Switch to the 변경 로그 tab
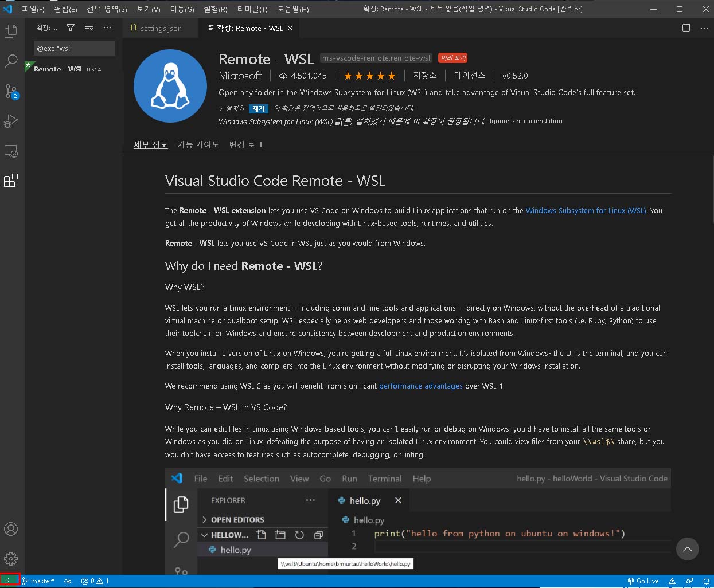The width and height of the screenshot is (714, 588). pos(246,145)
